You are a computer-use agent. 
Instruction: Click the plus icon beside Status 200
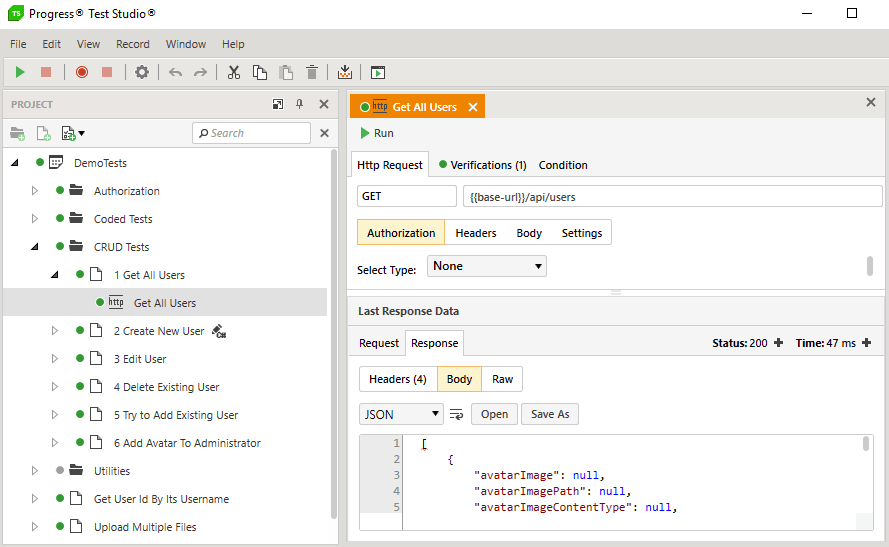tap(778, 343)
